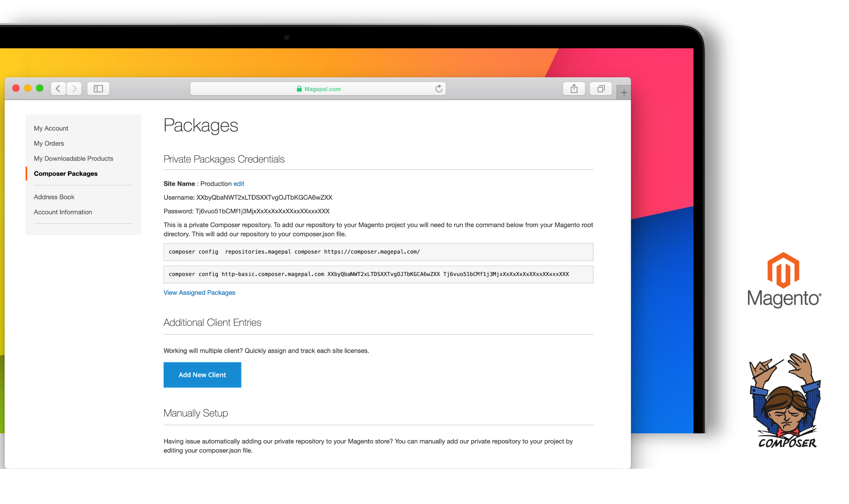Select the Composer Packages sidebar item

coord(66,173)
